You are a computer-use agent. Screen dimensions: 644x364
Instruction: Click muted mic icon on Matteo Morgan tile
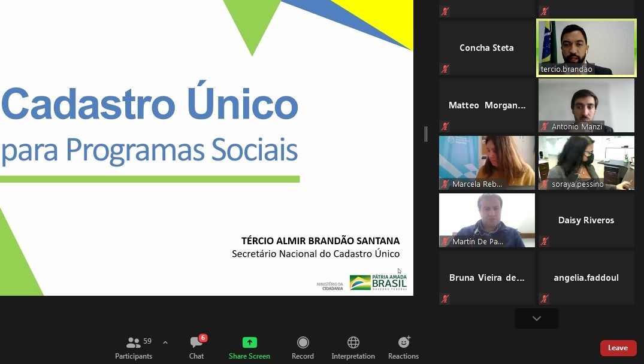(445, 126)
